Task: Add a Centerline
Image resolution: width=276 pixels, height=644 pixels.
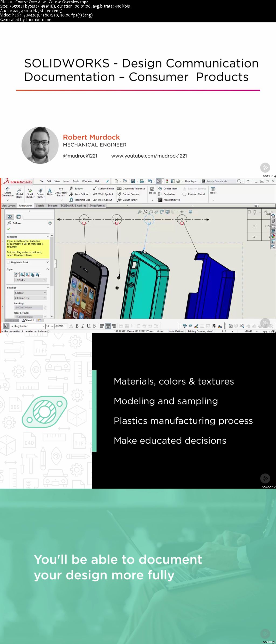Action: click(167, 194)
